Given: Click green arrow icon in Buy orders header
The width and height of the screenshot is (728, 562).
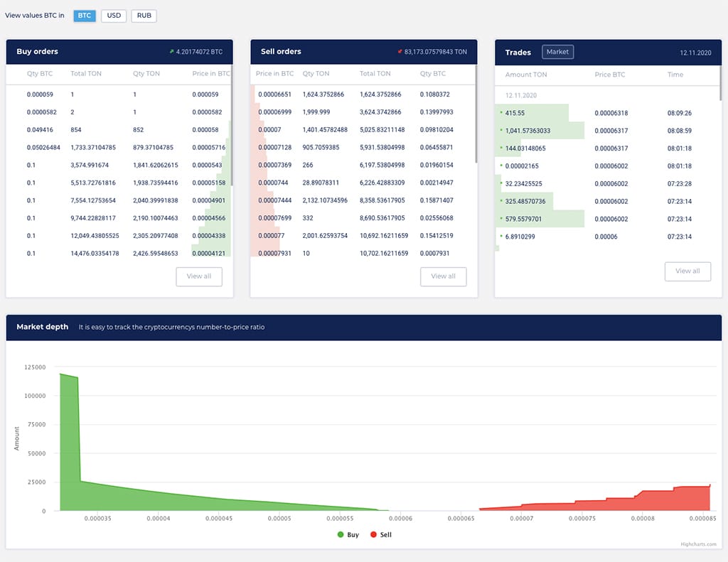Looking at the screenshot, I should (x=171, y=52).
